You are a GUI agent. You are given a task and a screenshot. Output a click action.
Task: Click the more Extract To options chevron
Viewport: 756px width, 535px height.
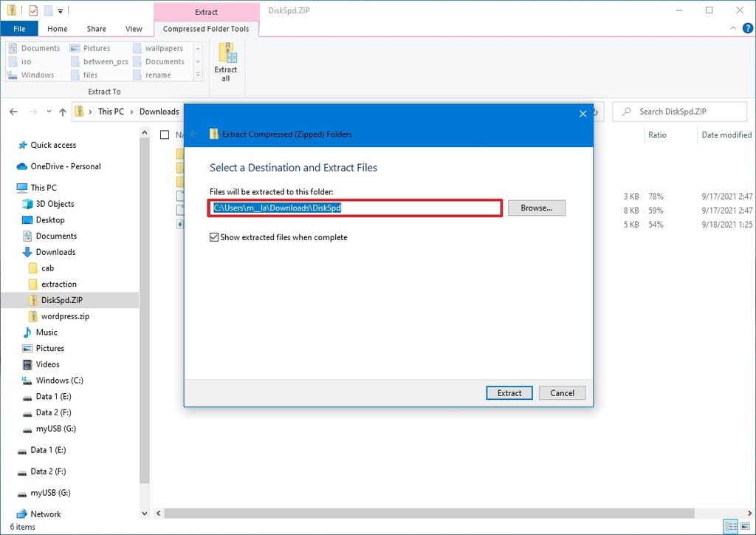[197, 75]
